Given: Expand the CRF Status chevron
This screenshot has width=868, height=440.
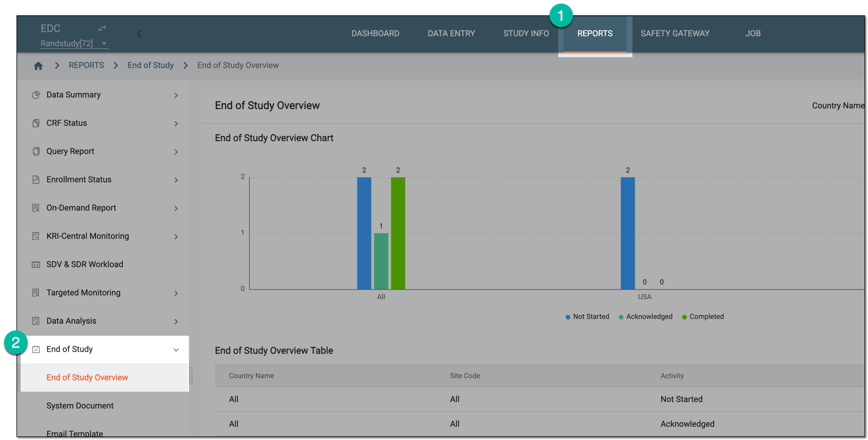Looking at the screenshot, I should [176, 124].
